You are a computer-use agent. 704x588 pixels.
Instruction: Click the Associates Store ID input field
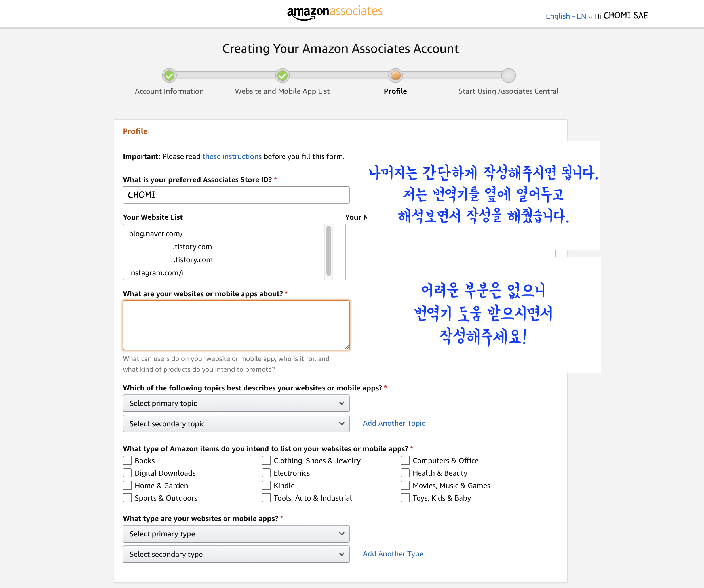tap(236, 195)
